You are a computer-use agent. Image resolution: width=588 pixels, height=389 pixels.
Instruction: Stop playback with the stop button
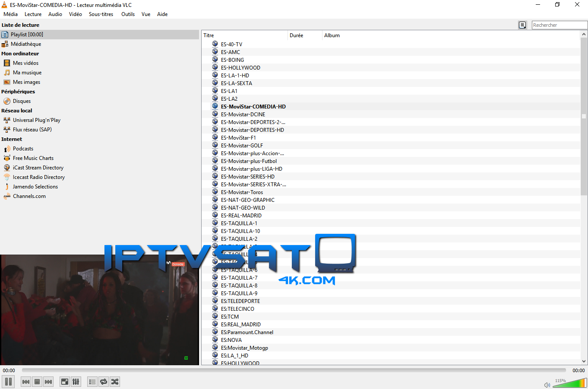[37, 382]
